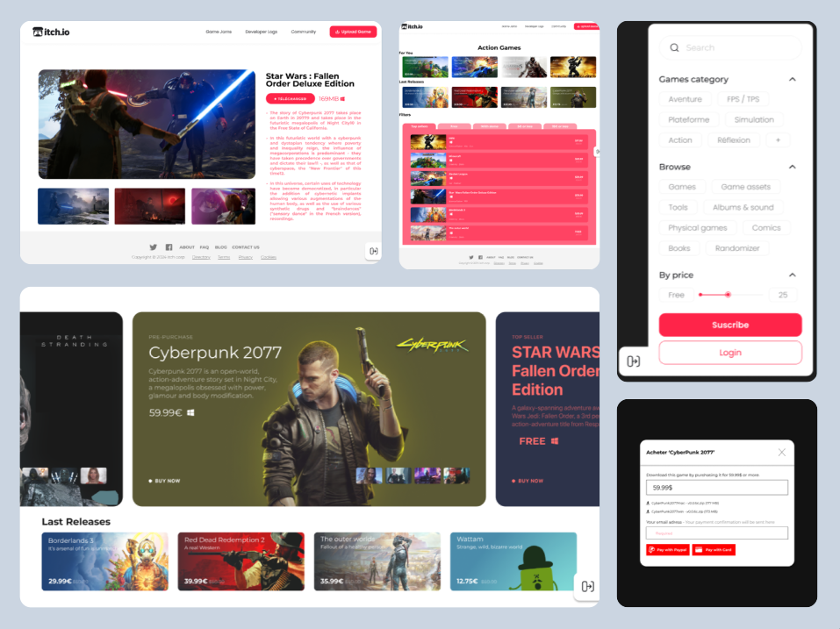This screenshot has width=840, height=629.
Task: Select the first Star Wars screenshot thumbnail
Action: click(x=74, y=206)
